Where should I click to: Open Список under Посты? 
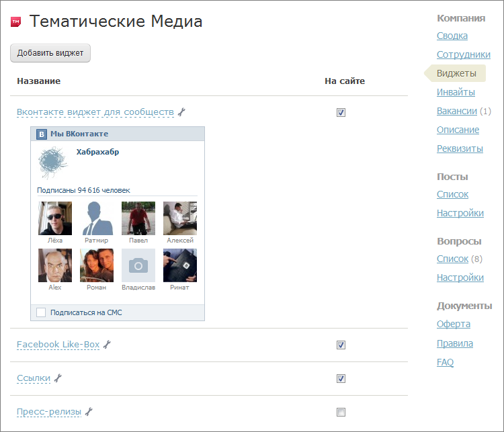click(452, 194)
